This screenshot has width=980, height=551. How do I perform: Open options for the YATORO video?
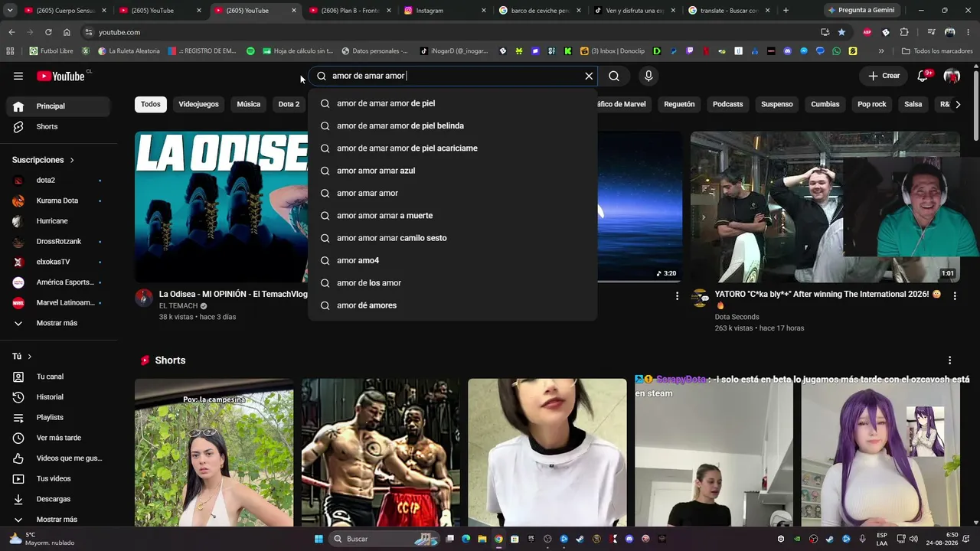pos(955,295)
